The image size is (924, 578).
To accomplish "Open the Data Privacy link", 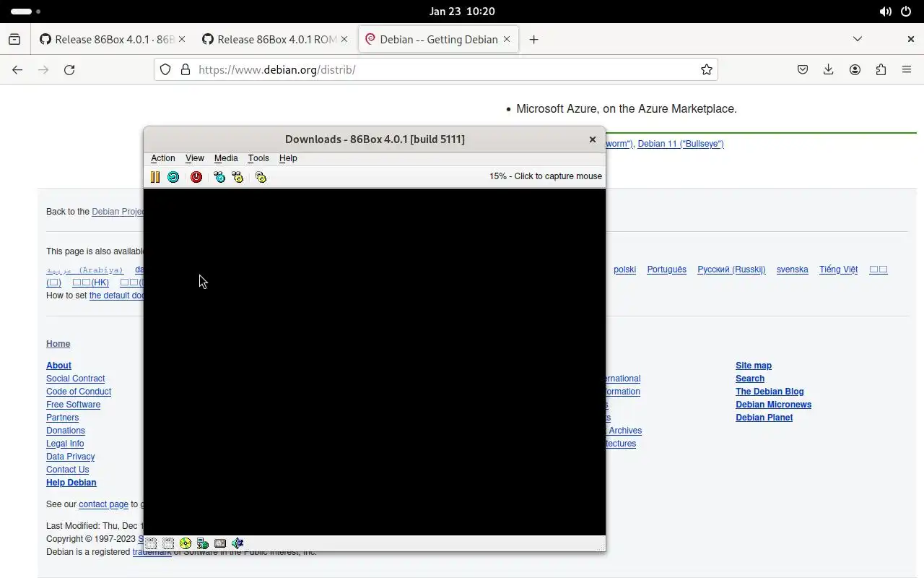I will pos(71,457).
